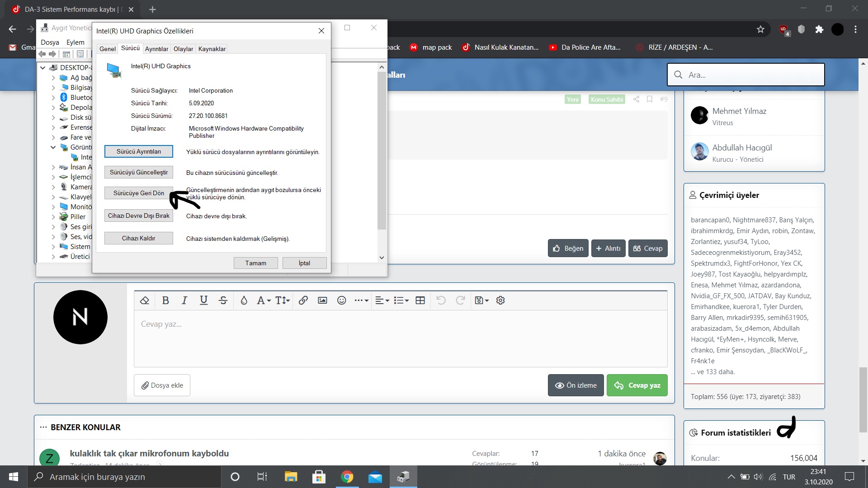The height and width of the screenshot is (488, 868).
Task: Switch to the Ayrıntılar tab
Action: coord(156,49)
